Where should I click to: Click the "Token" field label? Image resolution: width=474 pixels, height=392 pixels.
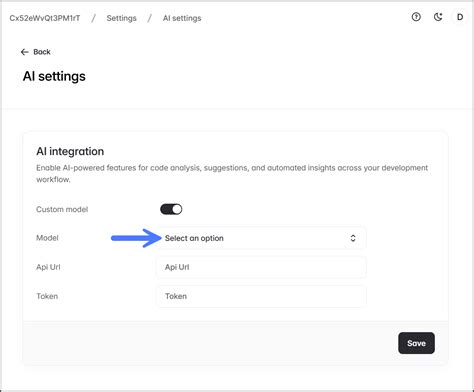pyautogui.click(x=47, y=296)
